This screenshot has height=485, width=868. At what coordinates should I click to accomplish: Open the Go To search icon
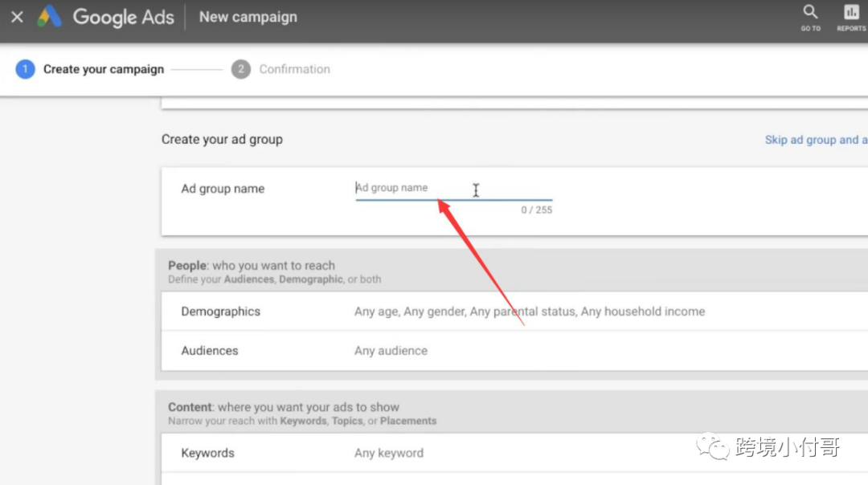[x=810, y=17]
